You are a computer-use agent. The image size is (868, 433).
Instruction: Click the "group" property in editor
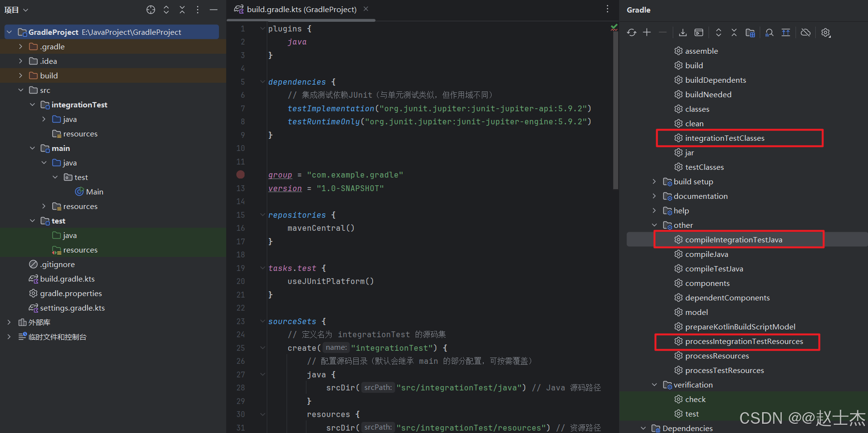point(280,175)
